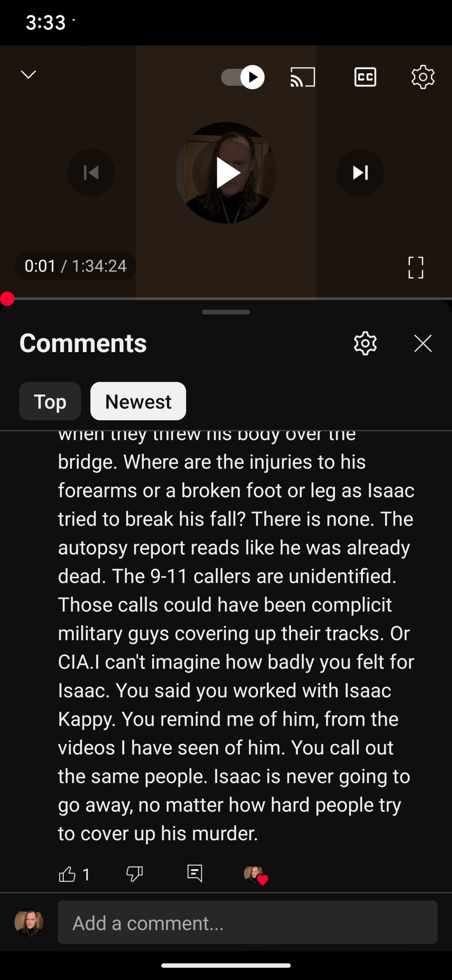
Task: Open comments settings gear icon
Action: point(365,343)
